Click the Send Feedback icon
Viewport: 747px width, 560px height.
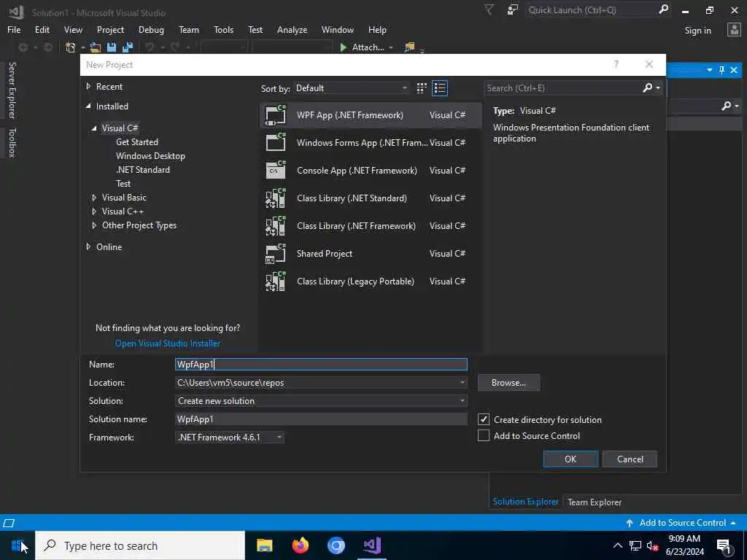(513, 10)
